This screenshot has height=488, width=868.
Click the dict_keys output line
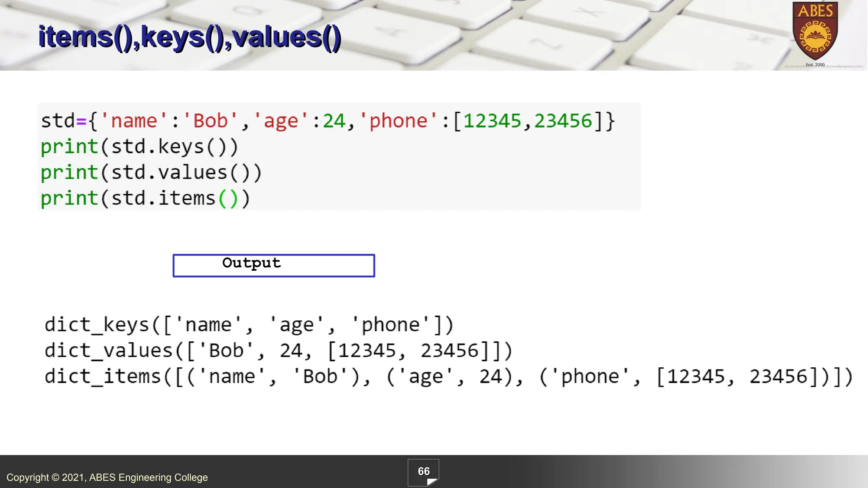(x=249, y=325)
